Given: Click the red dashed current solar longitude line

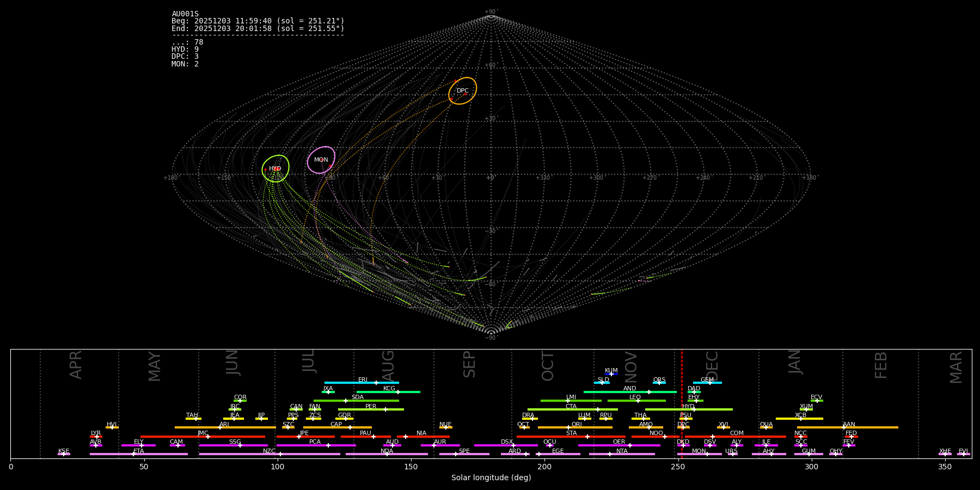Looking at the screenshot, I should (682, 403).
